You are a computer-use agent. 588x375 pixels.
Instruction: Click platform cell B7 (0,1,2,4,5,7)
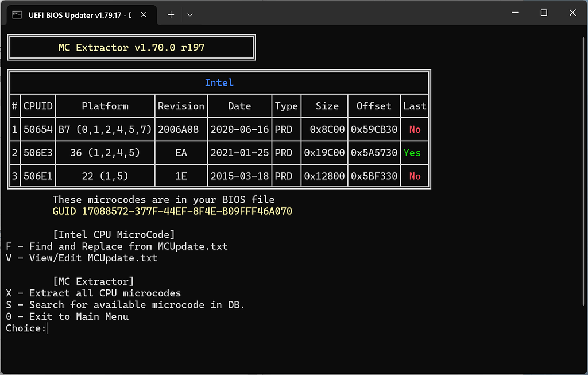tap(105, 129)
